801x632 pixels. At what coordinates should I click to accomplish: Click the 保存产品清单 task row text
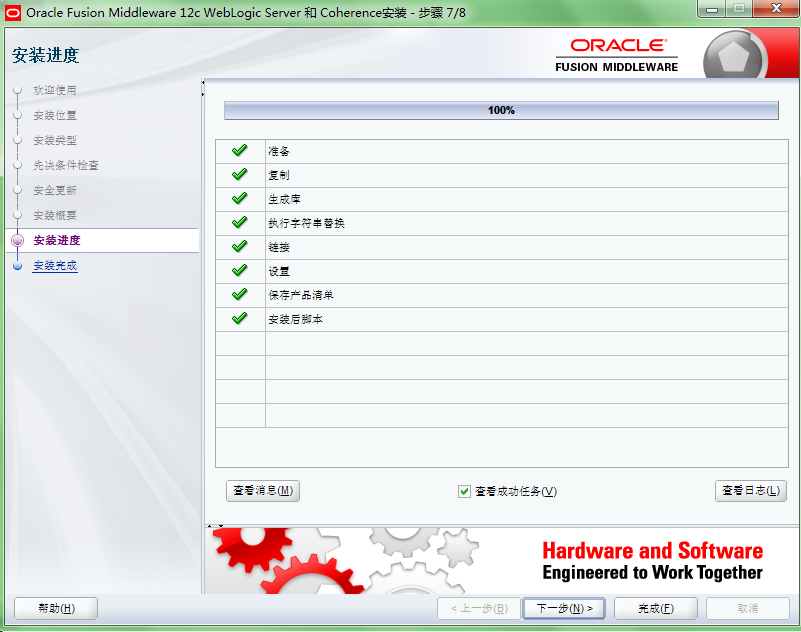tap(301, 295)
